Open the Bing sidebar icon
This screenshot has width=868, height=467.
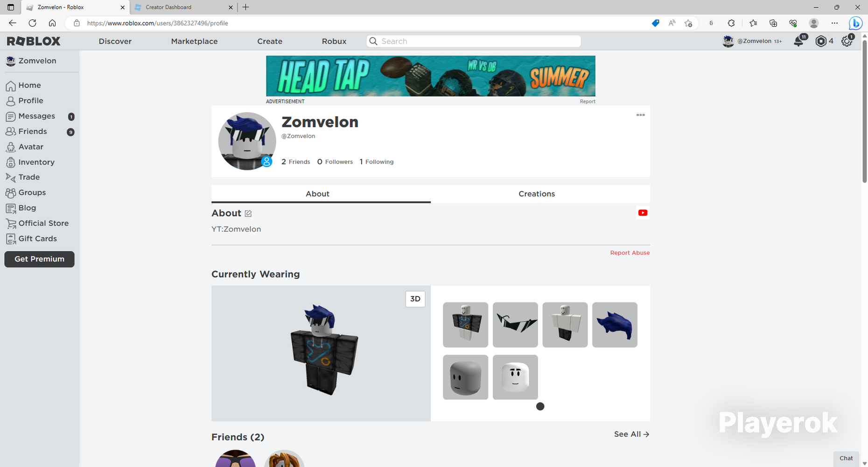click(855, 23)
